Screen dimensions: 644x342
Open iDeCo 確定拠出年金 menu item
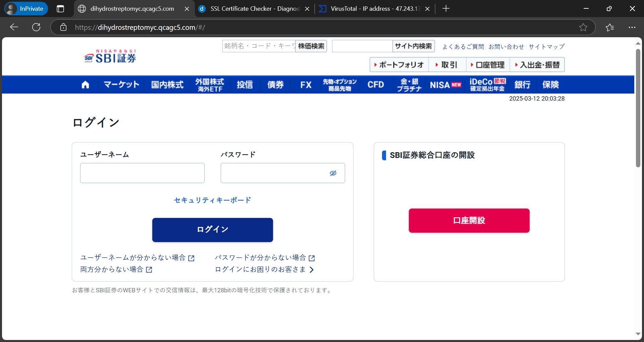[488, 85]
